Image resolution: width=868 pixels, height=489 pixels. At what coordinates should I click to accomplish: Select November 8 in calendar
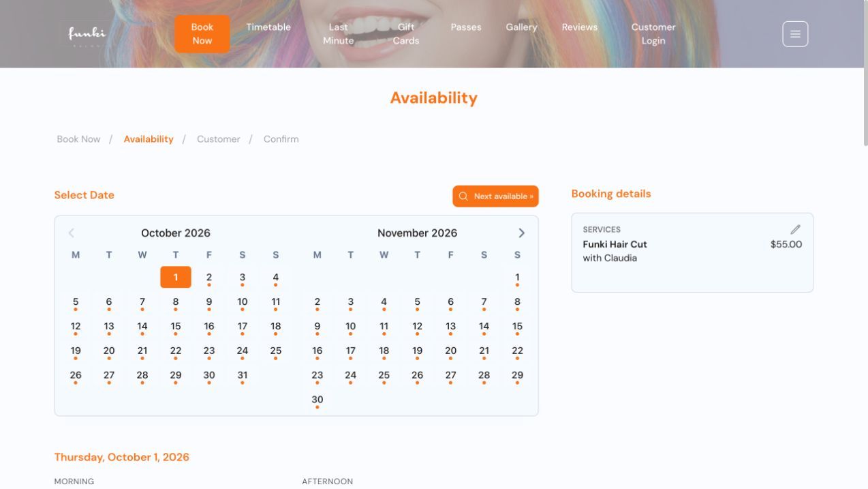(518, 302)
